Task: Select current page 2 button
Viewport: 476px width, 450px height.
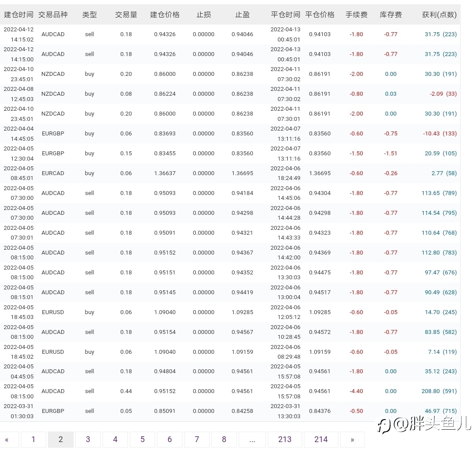Action: (61, 439)
